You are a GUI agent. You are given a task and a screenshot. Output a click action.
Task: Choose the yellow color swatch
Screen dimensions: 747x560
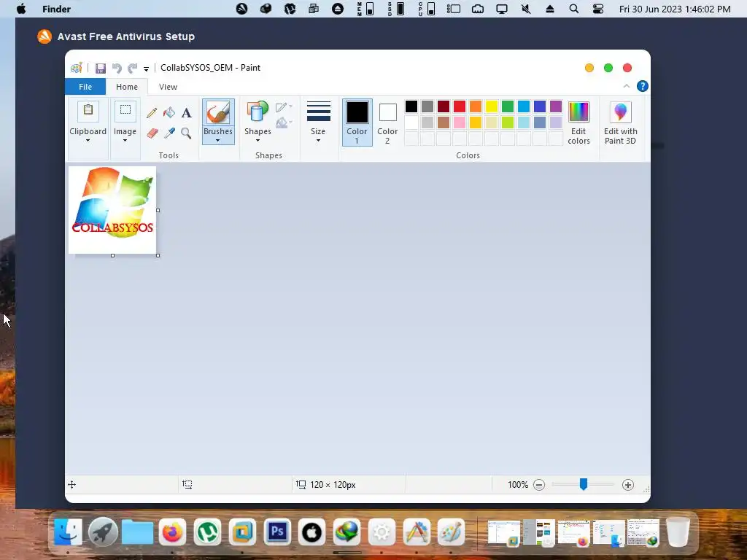click(492, 106)
